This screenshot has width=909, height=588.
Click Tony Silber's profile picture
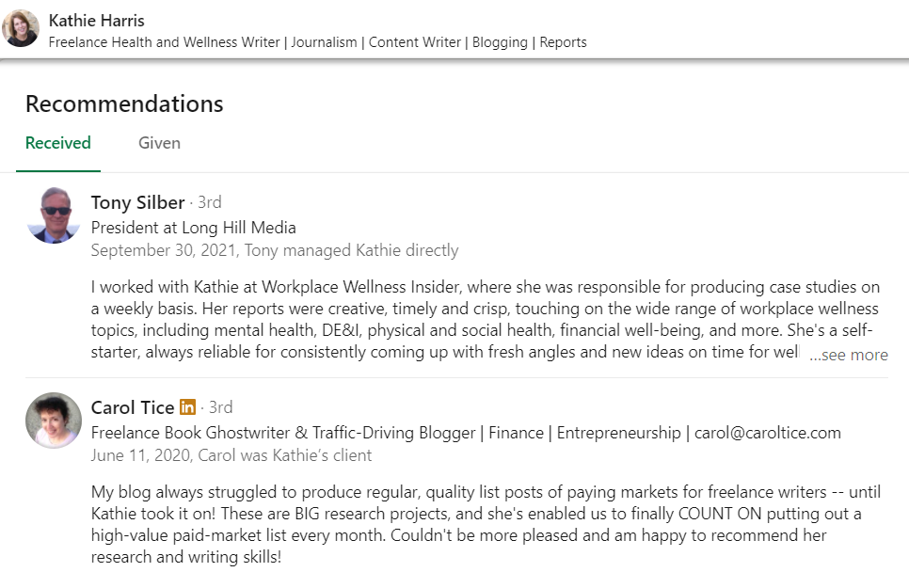point(54,215)
